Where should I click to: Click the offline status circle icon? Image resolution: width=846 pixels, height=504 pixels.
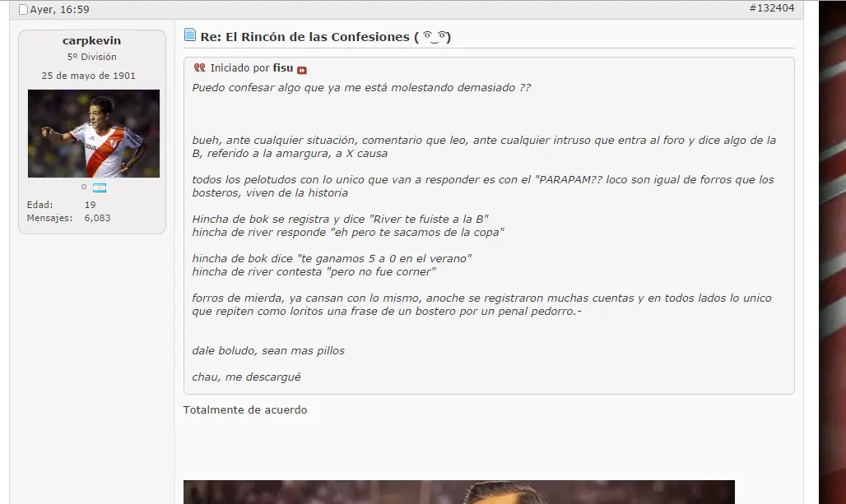coord(84,187)
